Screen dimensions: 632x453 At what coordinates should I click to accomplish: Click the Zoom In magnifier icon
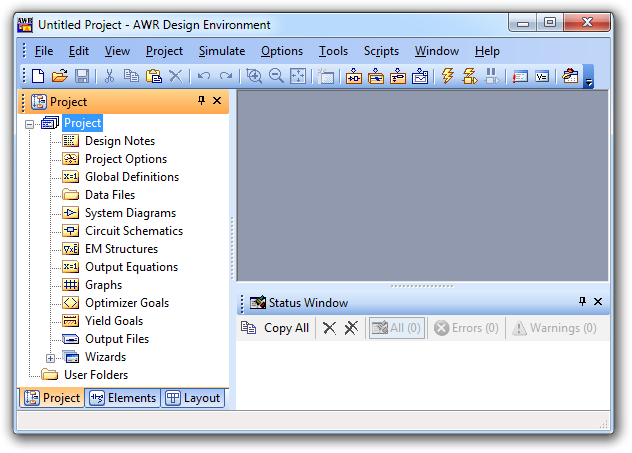coord(254,76)
